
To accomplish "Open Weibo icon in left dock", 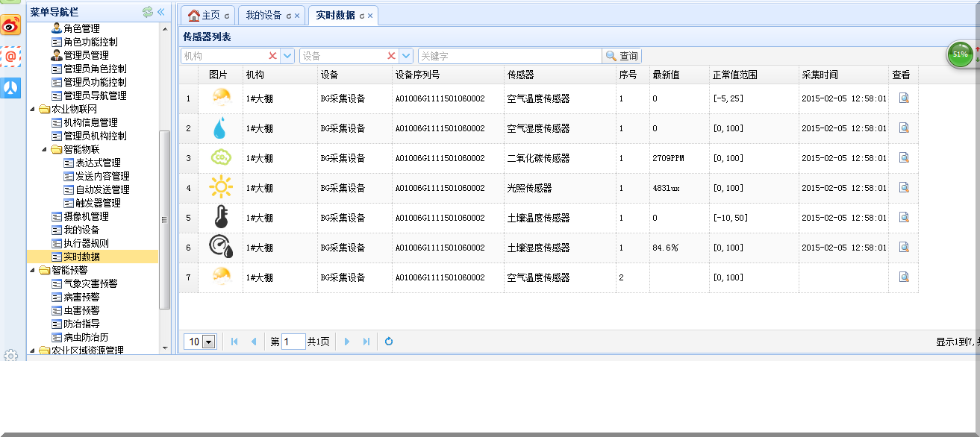I will tap(10, 26).
